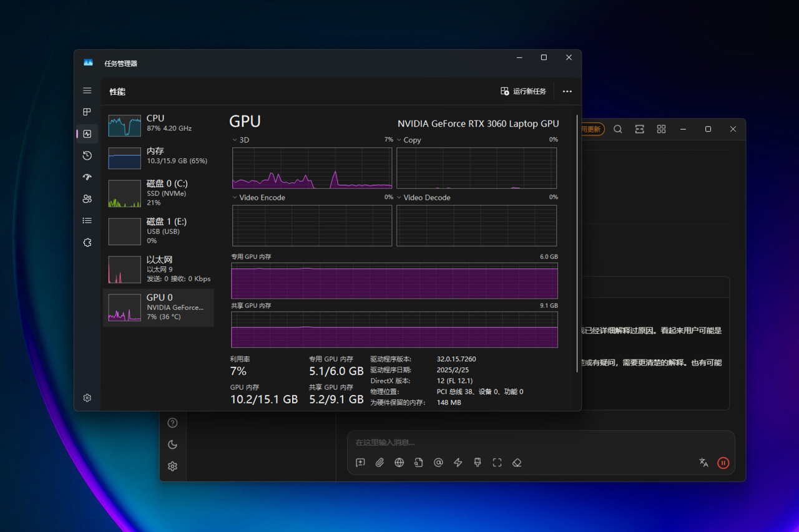Open the three-dot more options menu

(567, 91)
